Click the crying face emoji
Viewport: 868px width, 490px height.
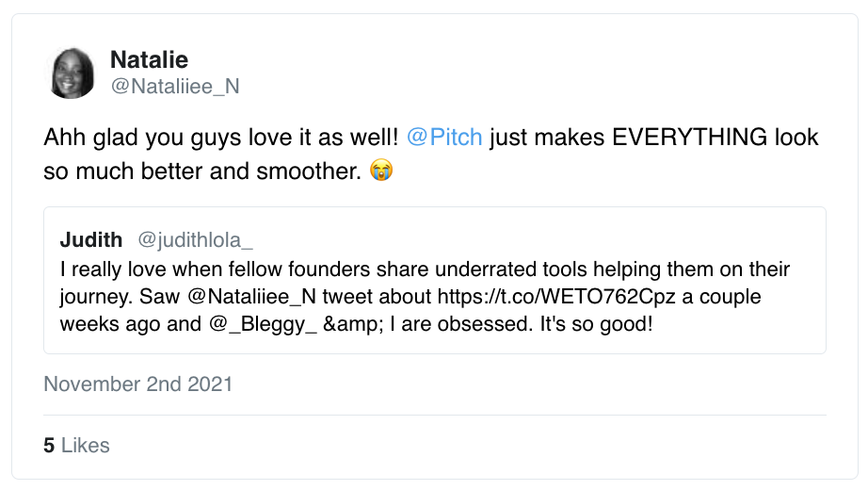(x=380, y=171)
